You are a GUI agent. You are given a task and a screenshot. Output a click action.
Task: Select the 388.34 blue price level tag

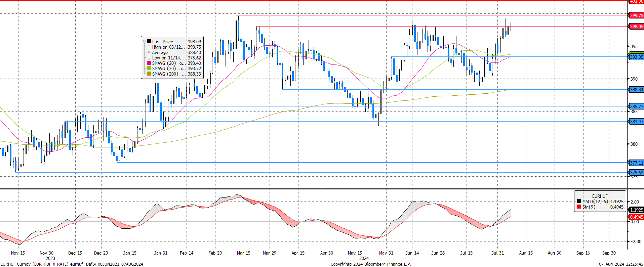[636, 90]
